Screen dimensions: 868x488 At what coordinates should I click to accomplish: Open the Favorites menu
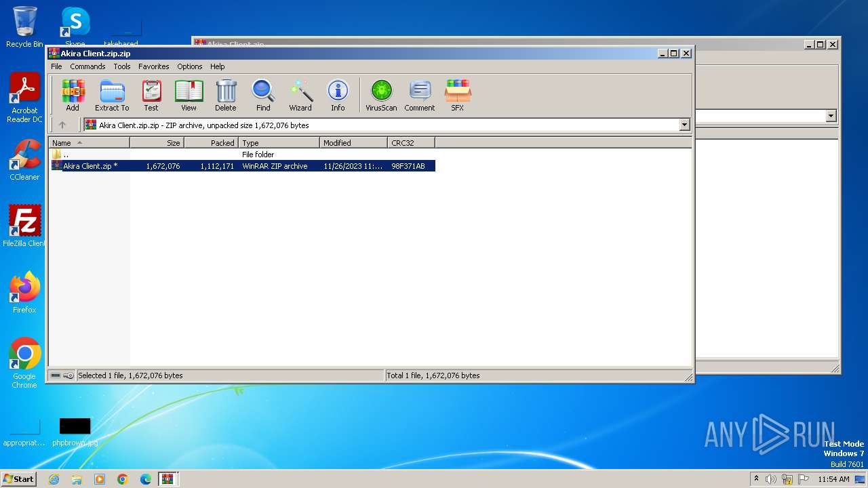154,66
